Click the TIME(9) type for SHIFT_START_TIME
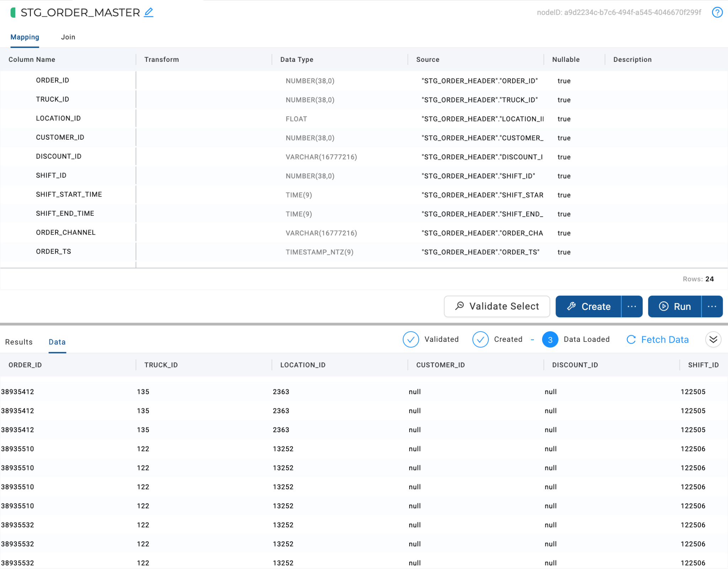728x570 pixels. point(299,195)
